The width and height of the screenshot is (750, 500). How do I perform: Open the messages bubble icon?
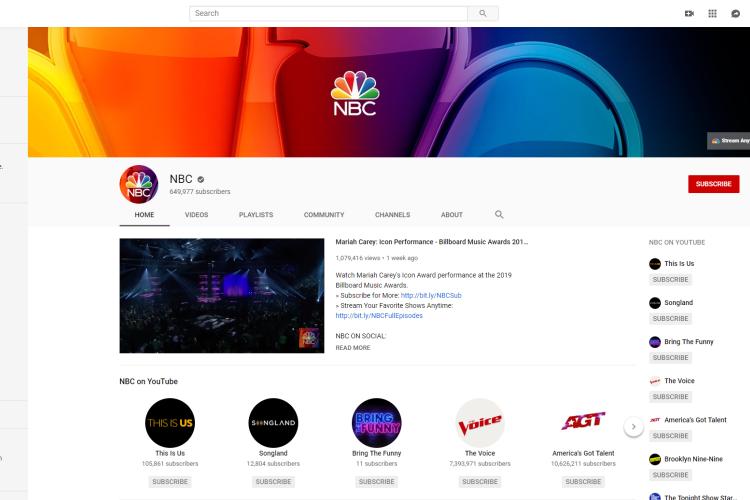pos(736,13)
